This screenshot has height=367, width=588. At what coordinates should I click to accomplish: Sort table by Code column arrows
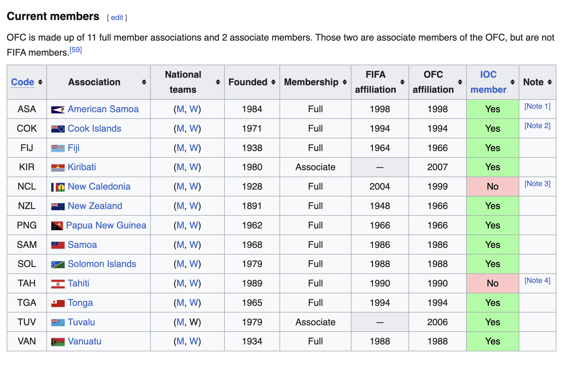(x=40, y=82)
